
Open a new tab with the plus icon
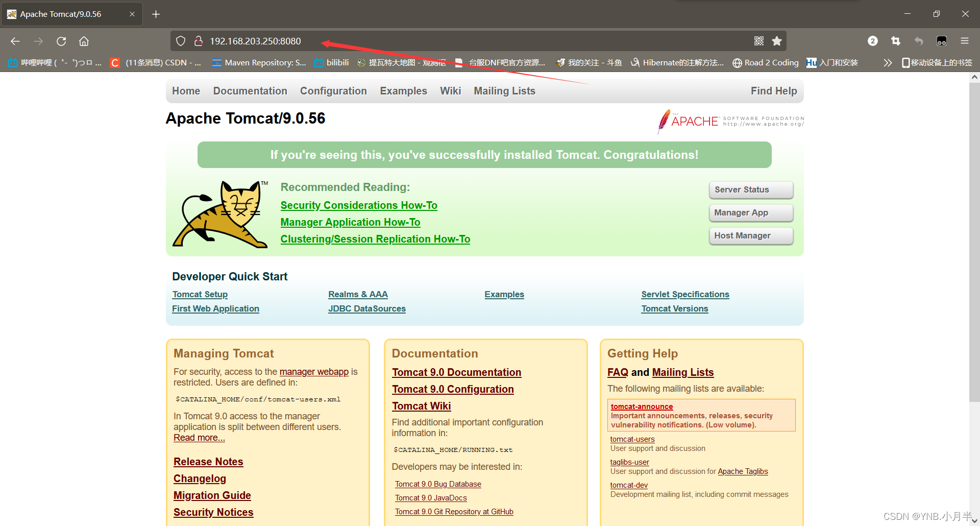click(x=156, y=14)
